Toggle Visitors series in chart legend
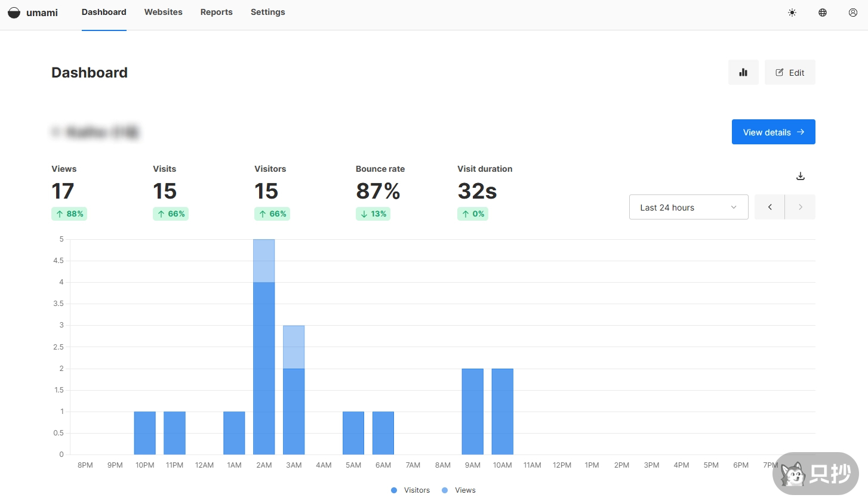Screen dimensions: 868x504 411,490
